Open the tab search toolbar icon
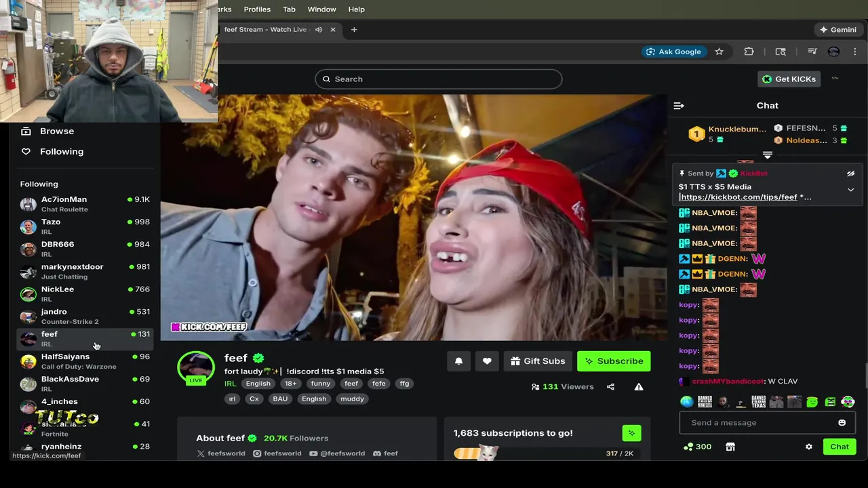The height and width of the screenshot is (488, 868). [x=781, y=52]
